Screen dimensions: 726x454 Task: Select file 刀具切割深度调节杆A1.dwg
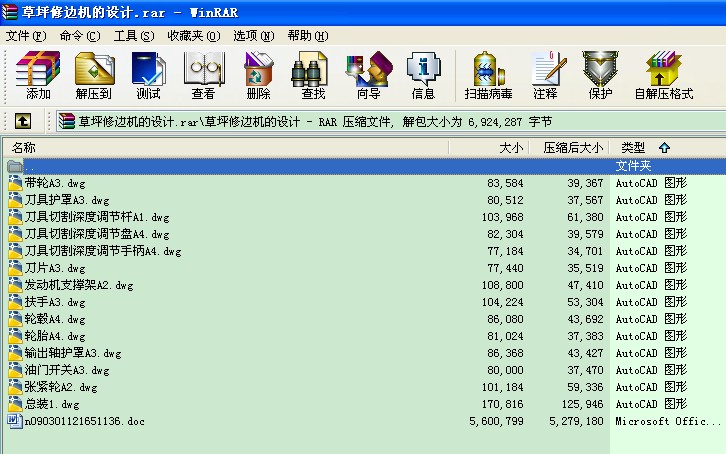coord(97,217)
